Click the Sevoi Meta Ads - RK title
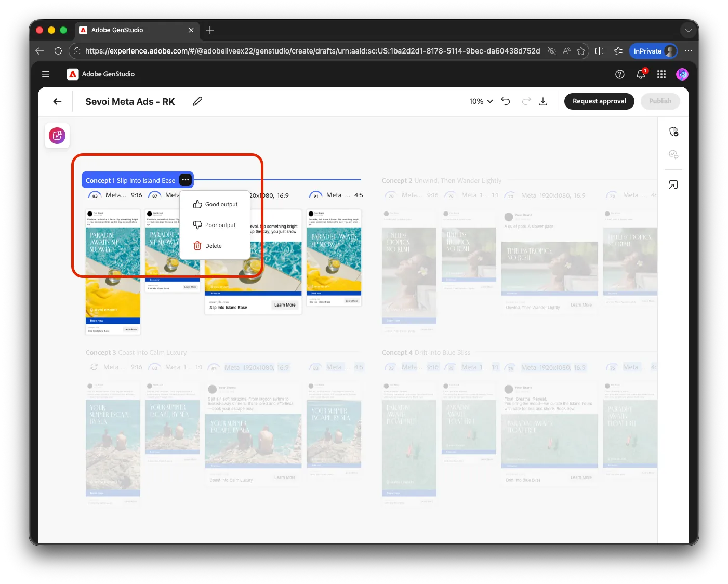This screenshot has width=728, height=584. [x=130, y=102]
